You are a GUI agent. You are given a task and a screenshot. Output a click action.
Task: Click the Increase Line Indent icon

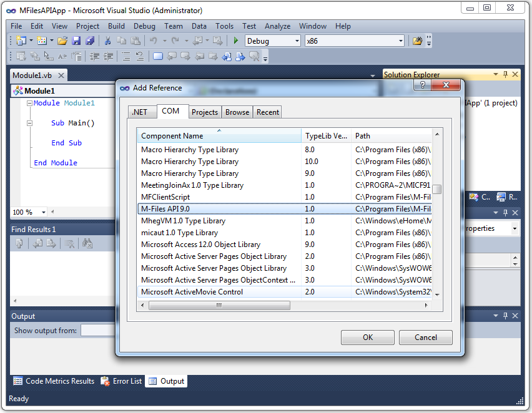(x=108, y=56)
